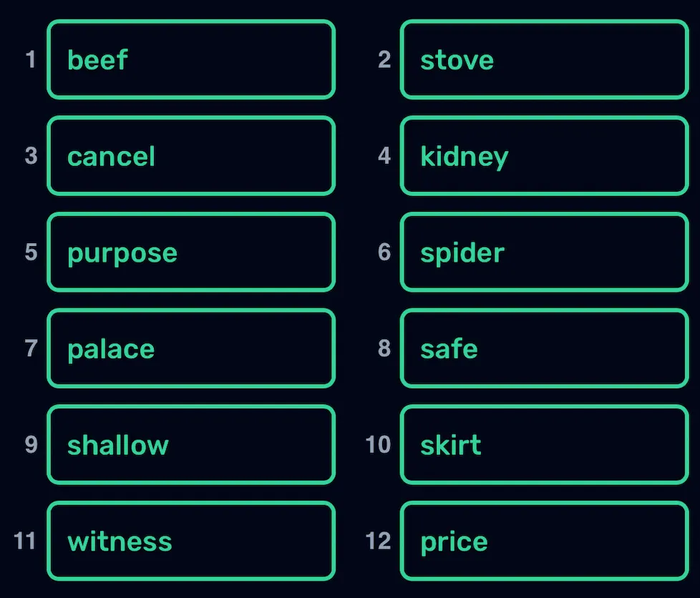Select the box containing 'price'

[544, 541]
